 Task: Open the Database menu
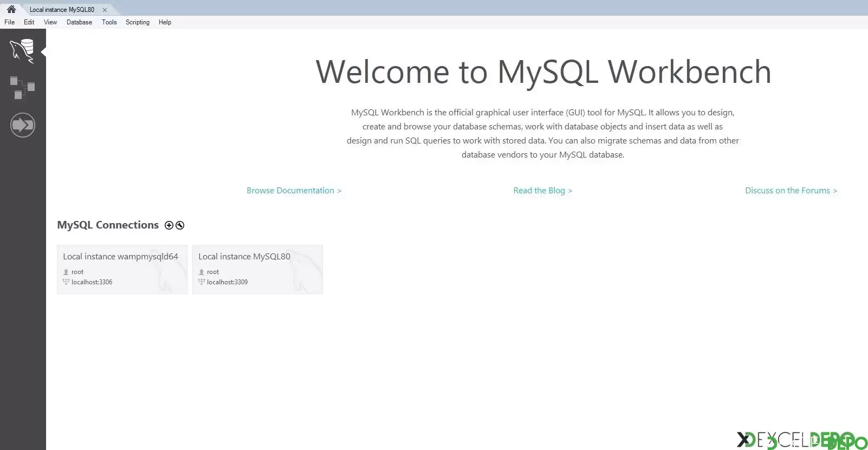pos(79,22)
